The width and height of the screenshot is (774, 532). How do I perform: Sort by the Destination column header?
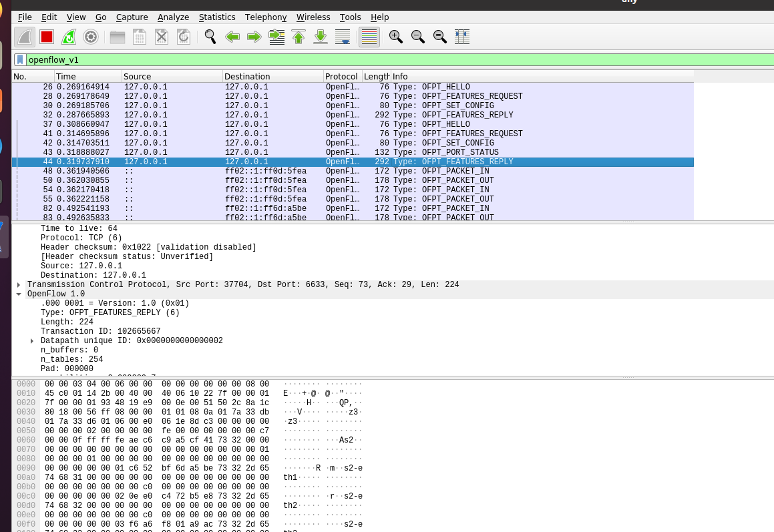point(272,77)
